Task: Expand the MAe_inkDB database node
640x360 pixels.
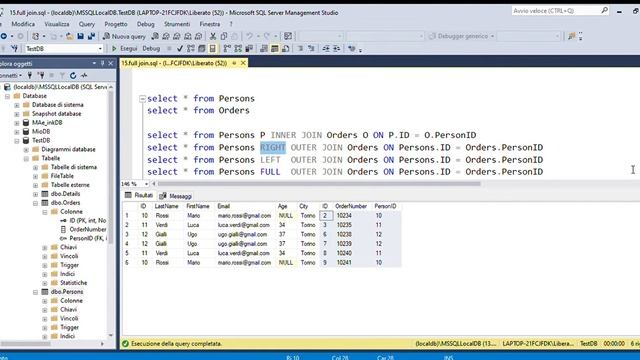Action: tap(17, 123)
